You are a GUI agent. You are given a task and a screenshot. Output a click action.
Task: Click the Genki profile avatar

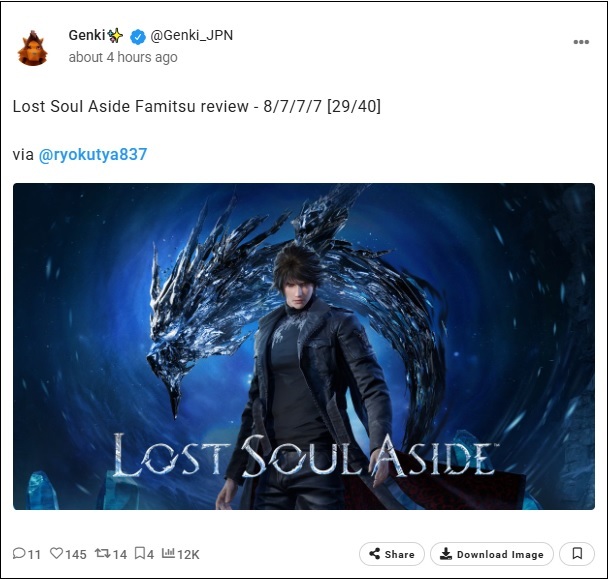[33, 48]
